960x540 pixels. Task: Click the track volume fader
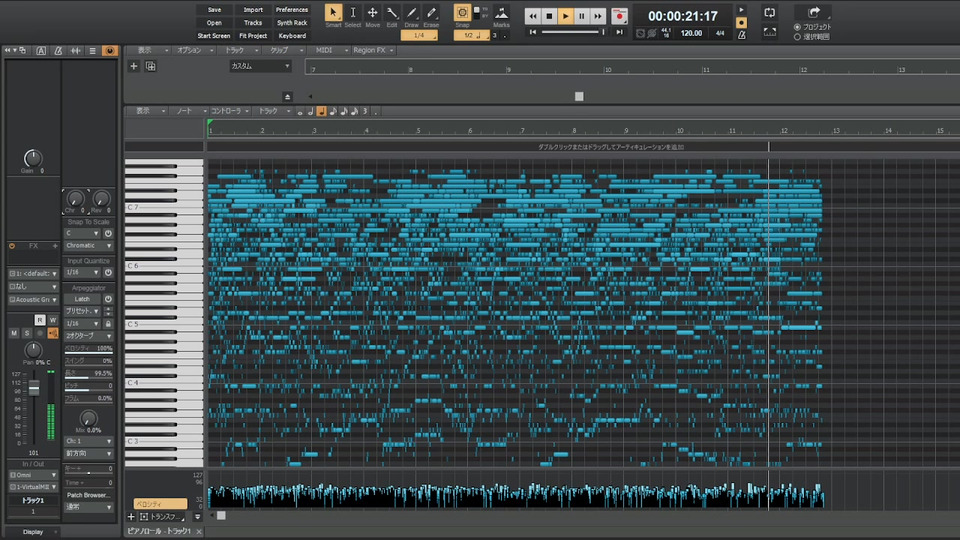coord(34,388)
